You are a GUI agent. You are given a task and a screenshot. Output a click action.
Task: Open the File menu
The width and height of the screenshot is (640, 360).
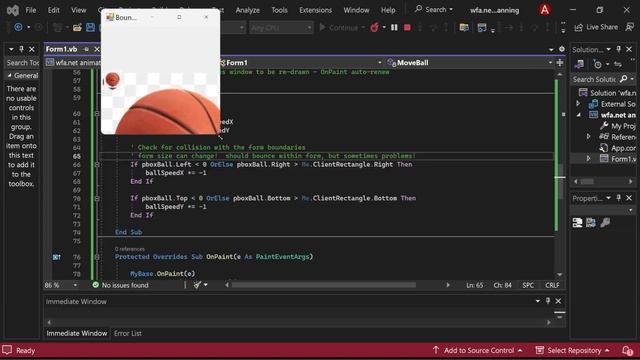31,10
